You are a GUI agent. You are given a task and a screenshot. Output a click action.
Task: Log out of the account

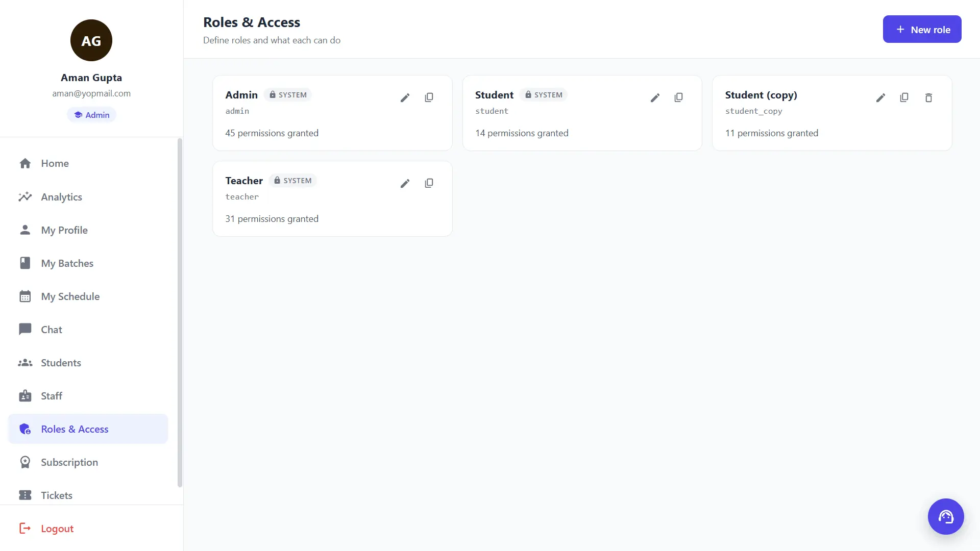coord(46,529)
